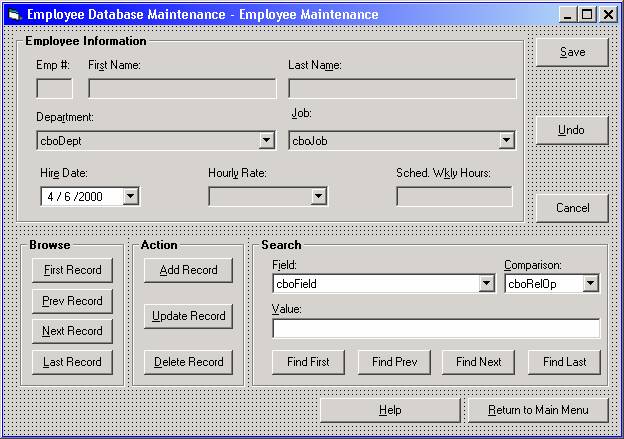The width and height of the screenshot is (624, 439).
Task: Click the Department label
Action: point(65,117)
